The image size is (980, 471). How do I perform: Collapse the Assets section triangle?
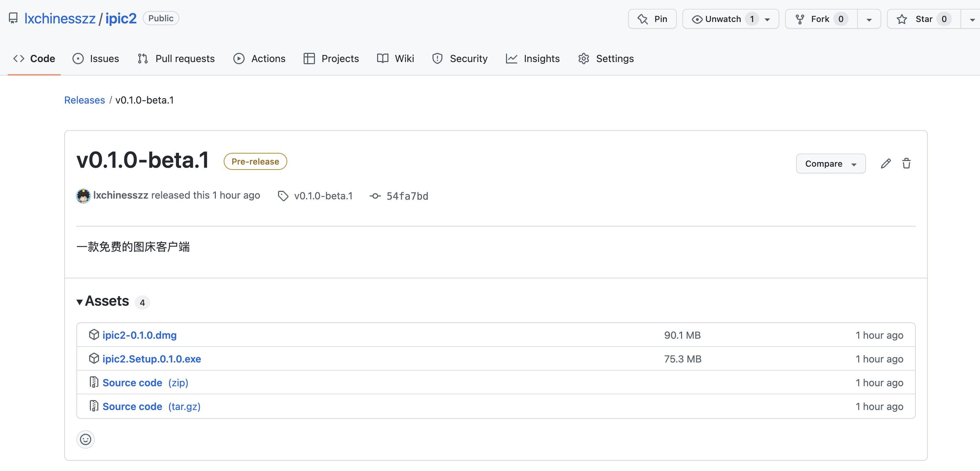(80, 302)
